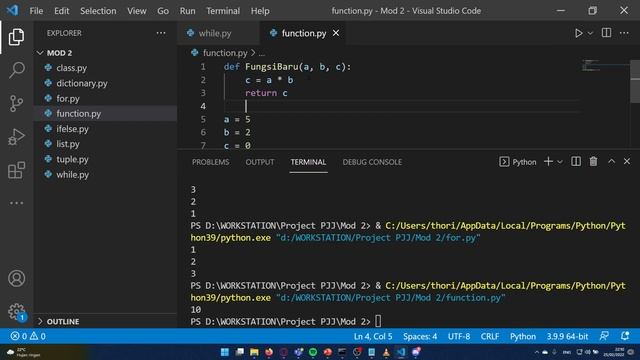Open Explorer views and more actions ellipsis
Screen dimensions: 640x360
click(161, 33)
